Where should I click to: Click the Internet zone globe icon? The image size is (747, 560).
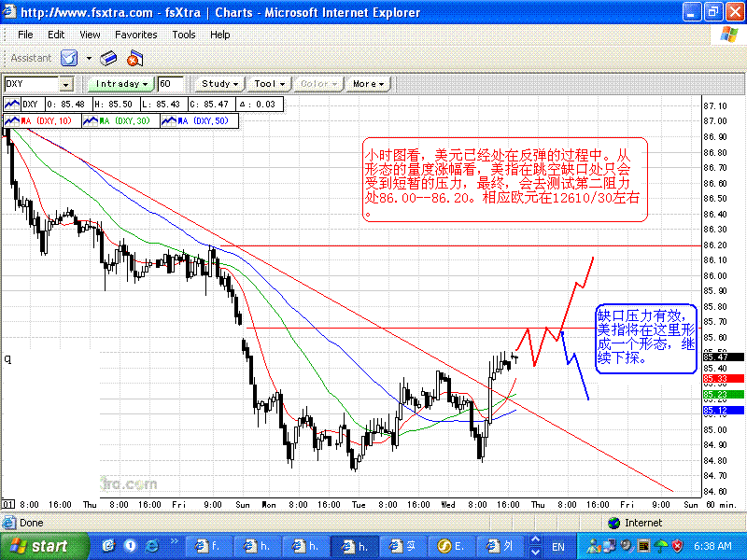pyautogui.click(x=614, y=523)
